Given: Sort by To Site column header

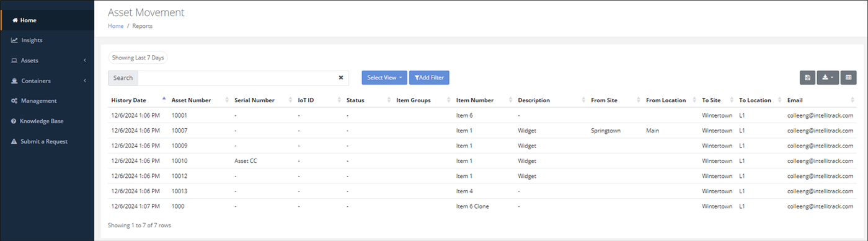Looking at the screenshot, I should (x=717, y=100).
